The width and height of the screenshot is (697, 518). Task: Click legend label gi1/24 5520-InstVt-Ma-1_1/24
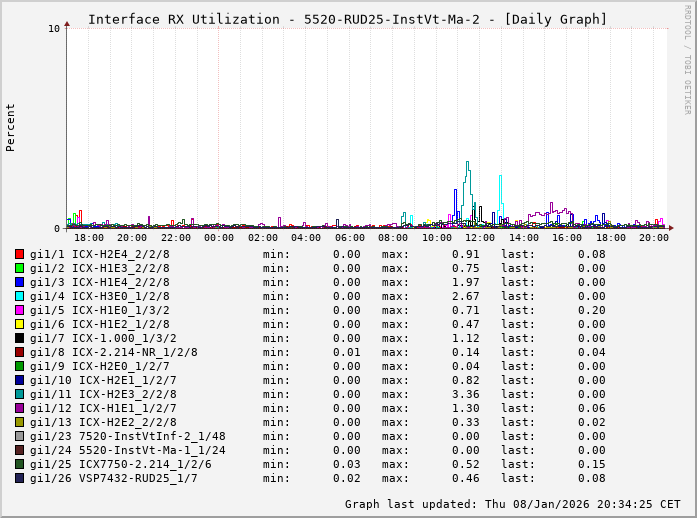(128, 450)
